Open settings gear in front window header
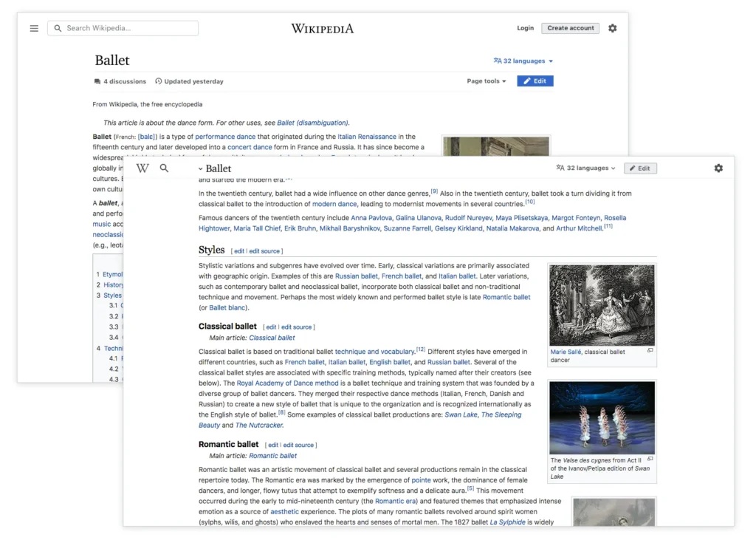 [718, 168]
